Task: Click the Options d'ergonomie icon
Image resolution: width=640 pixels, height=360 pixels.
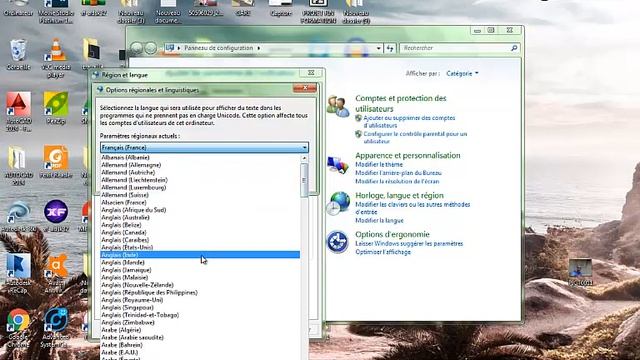Action: click(x=338, y=242)
